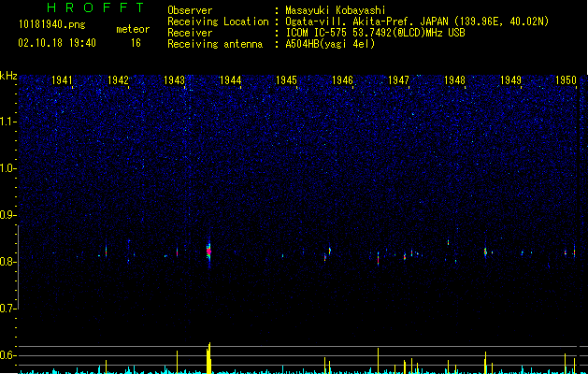This screenshot has width=588, height=374.
Task: Click the Receiving Location value text
Action: 417,22
